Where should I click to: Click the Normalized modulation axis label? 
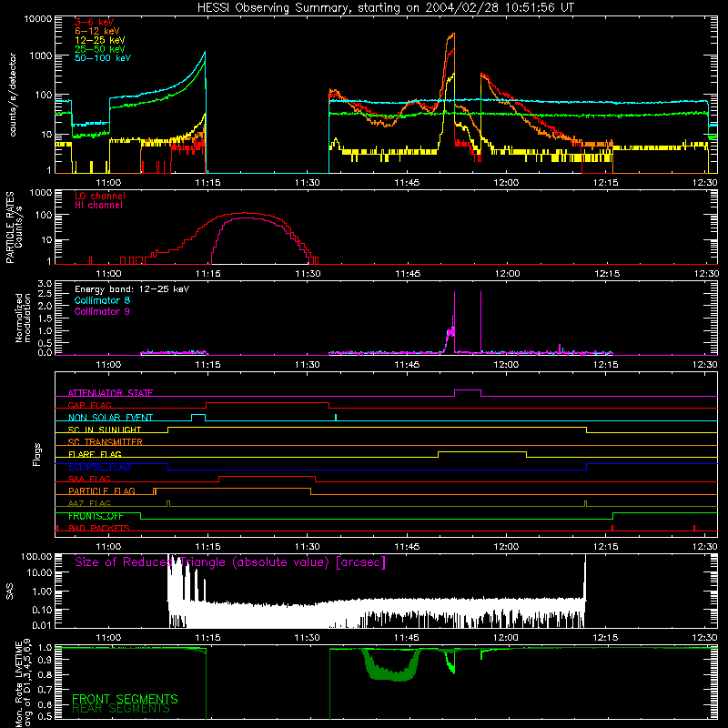pos(23,318)
